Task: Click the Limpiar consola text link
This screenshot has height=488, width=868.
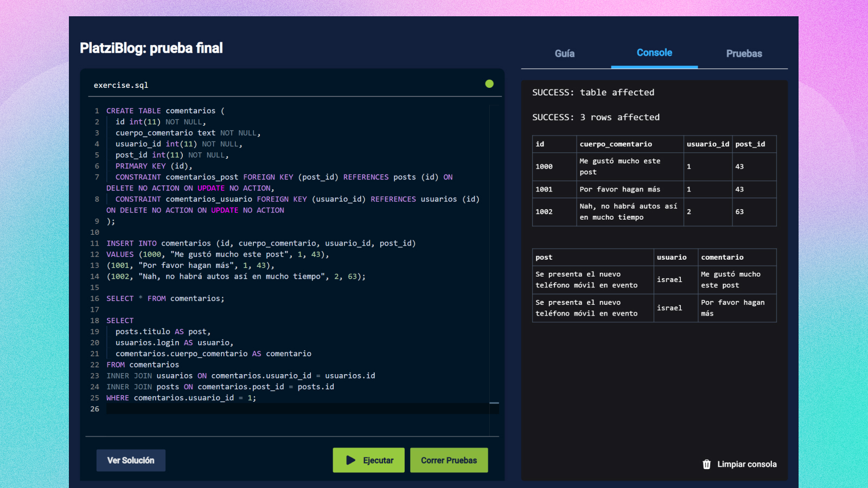Action: point(746,464)
